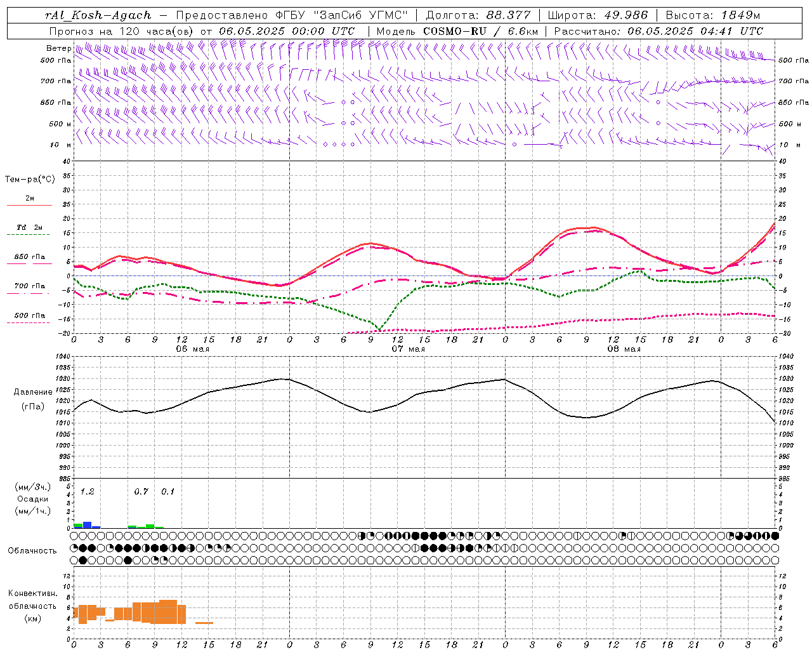
Task: Select the model label COSMO-RU / 6.6км
Action: (x=480, y=31)
